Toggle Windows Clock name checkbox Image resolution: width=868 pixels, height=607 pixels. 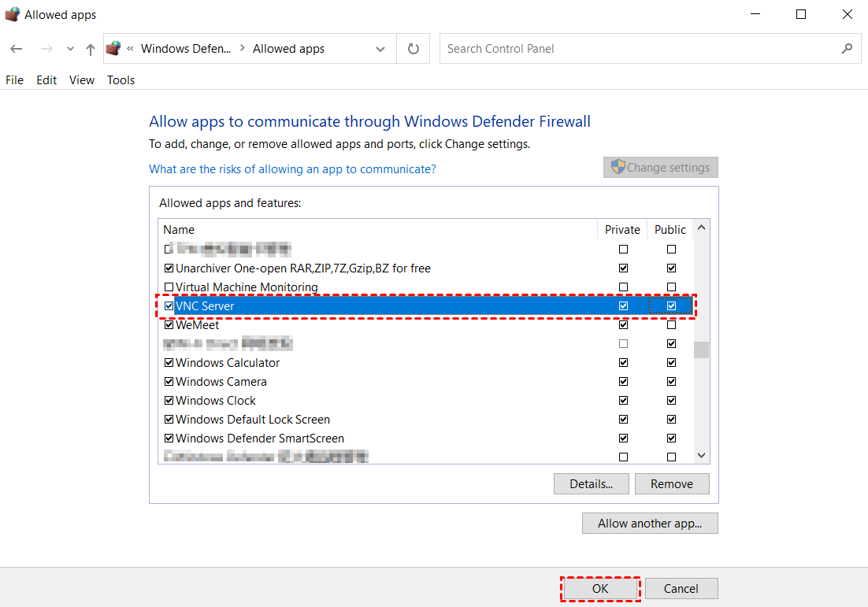[x=169, y=400]
